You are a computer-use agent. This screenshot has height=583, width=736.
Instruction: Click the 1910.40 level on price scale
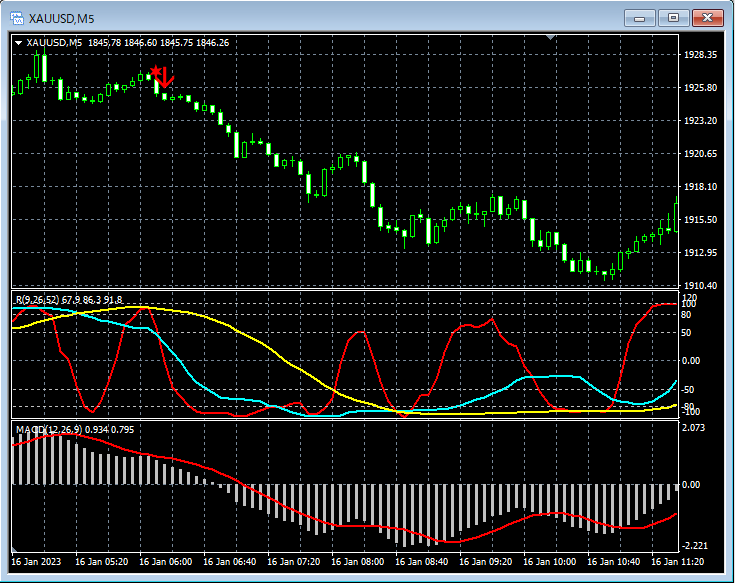tap(702, 286)
